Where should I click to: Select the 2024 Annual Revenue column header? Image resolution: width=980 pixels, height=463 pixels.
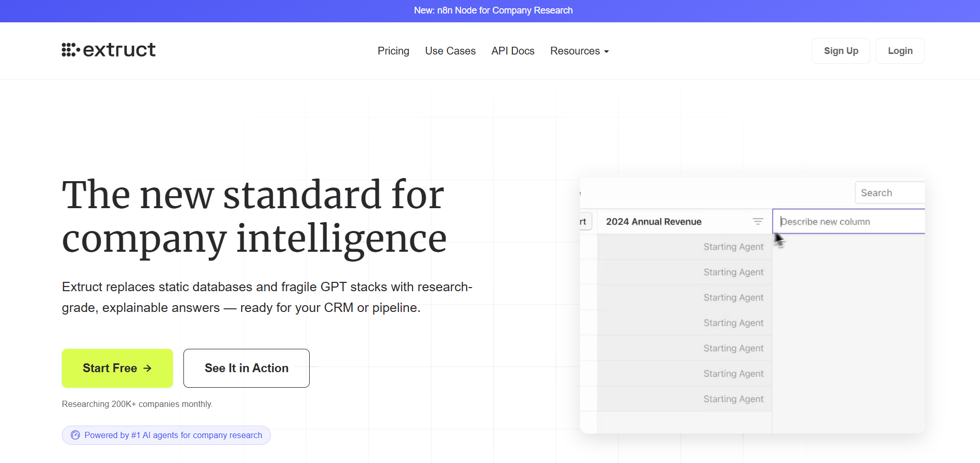[x=654, y=222]
